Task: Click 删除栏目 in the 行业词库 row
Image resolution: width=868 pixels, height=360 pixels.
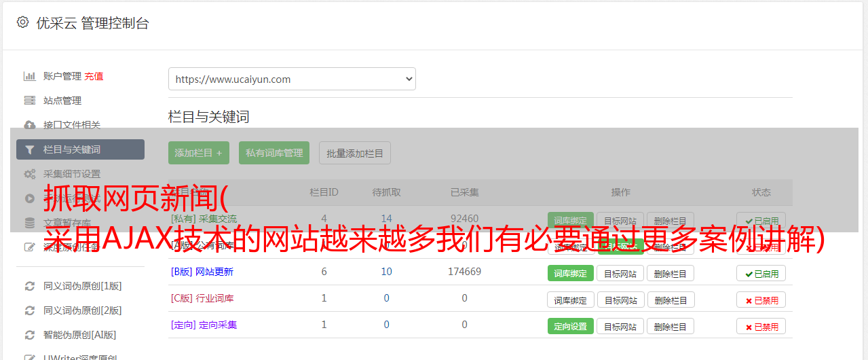Action: pyautogui.click(x=671, y=300)
